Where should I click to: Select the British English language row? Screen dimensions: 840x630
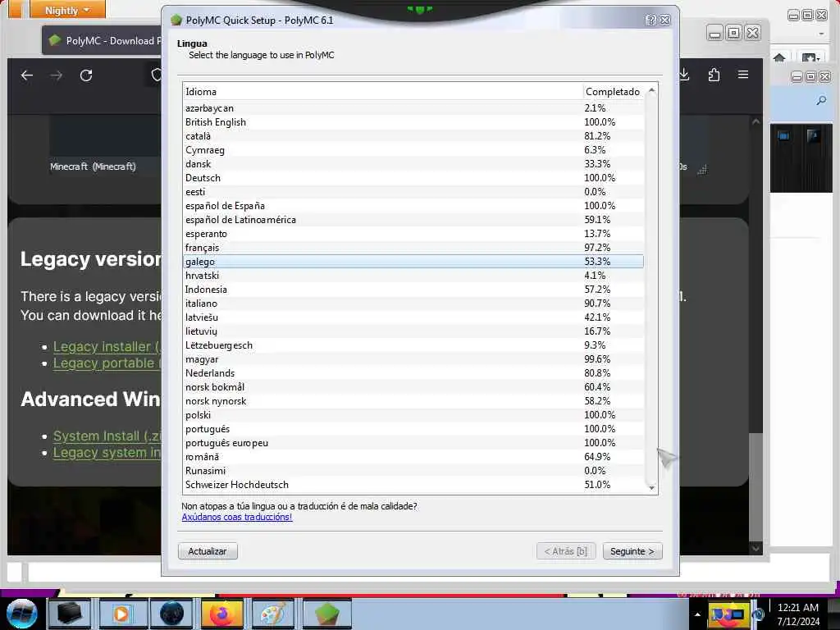tap(413, 122)
